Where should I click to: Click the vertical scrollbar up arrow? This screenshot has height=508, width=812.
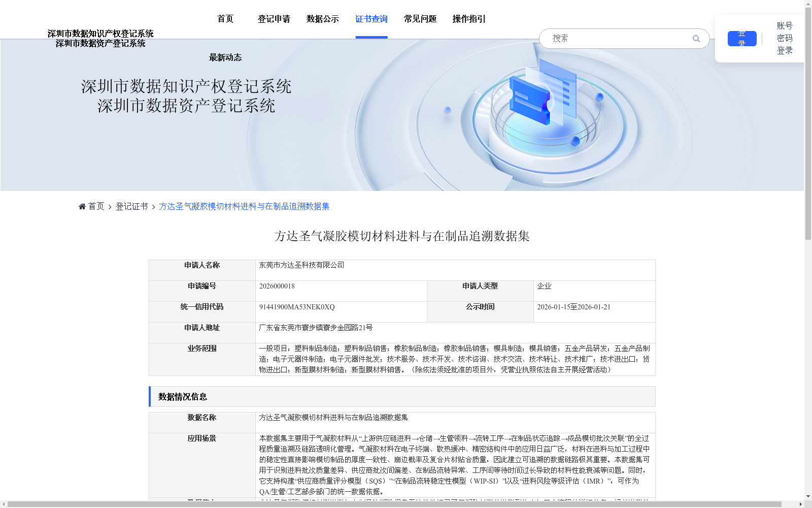[x=808, y=4]
